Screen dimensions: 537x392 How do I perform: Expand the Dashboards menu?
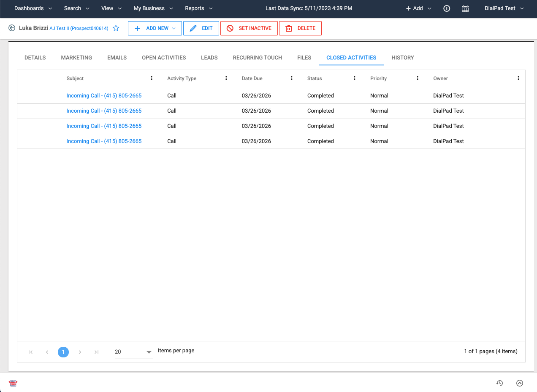click(x=33, y=8)
